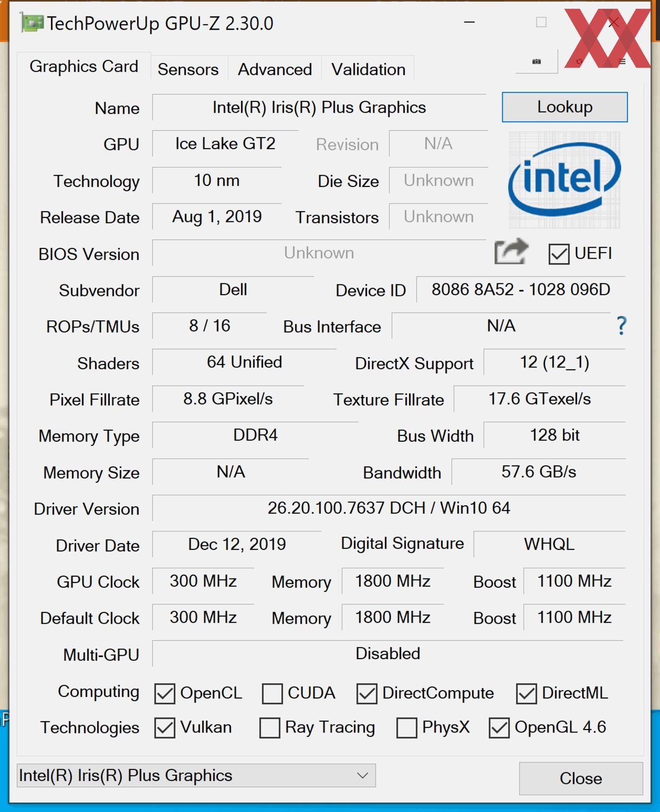
Task: Switch to the Sensors tab
Action: pyautogui.click(x=188, y=69)
